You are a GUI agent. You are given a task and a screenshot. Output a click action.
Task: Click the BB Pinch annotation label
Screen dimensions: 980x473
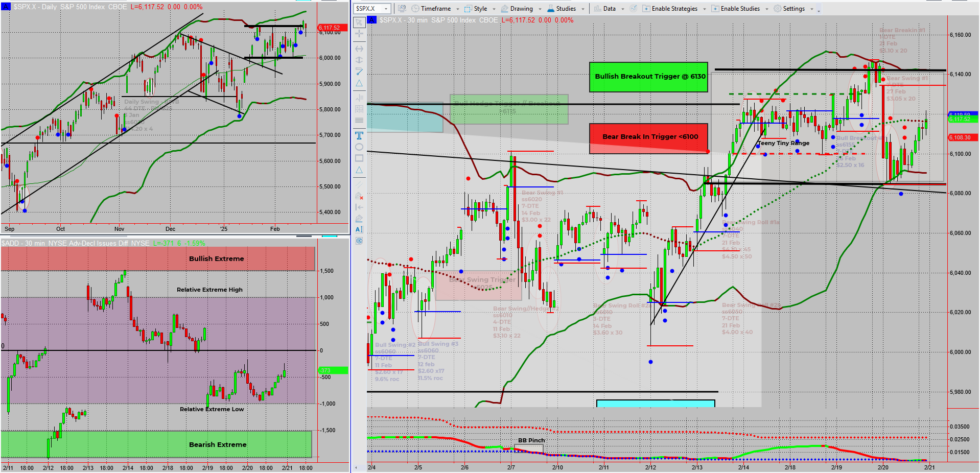tap(531, 440)
